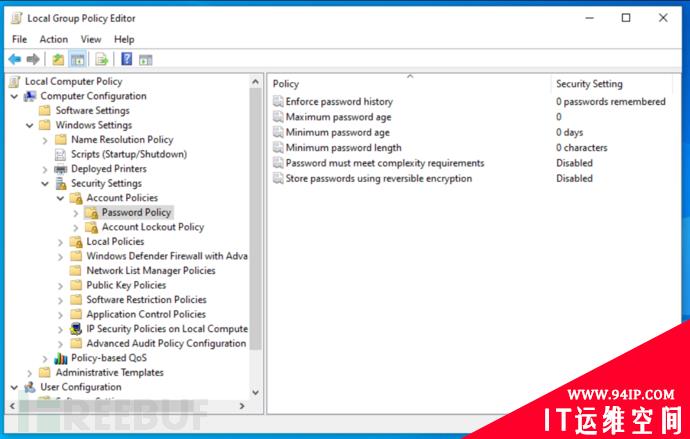Click the Forward arrow toolbar icon
This screenshot has height=439, width=690.
33,59
